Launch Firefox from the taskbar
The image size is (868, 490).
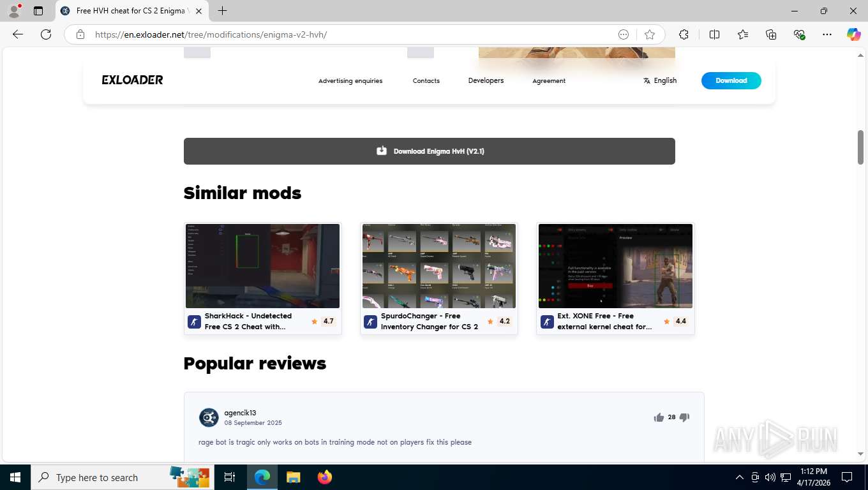tap(325, 477)
